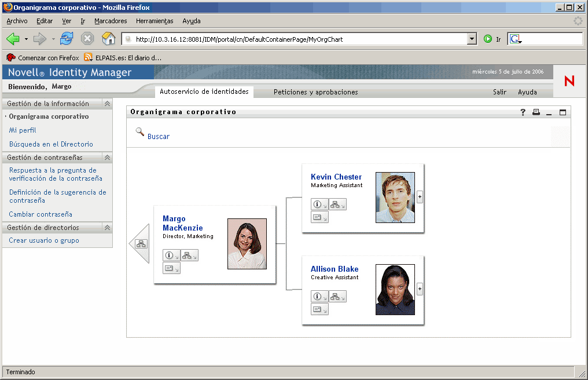Open the Ir menu
Viewport: 588px width, 380px height.
click(83, 21)
